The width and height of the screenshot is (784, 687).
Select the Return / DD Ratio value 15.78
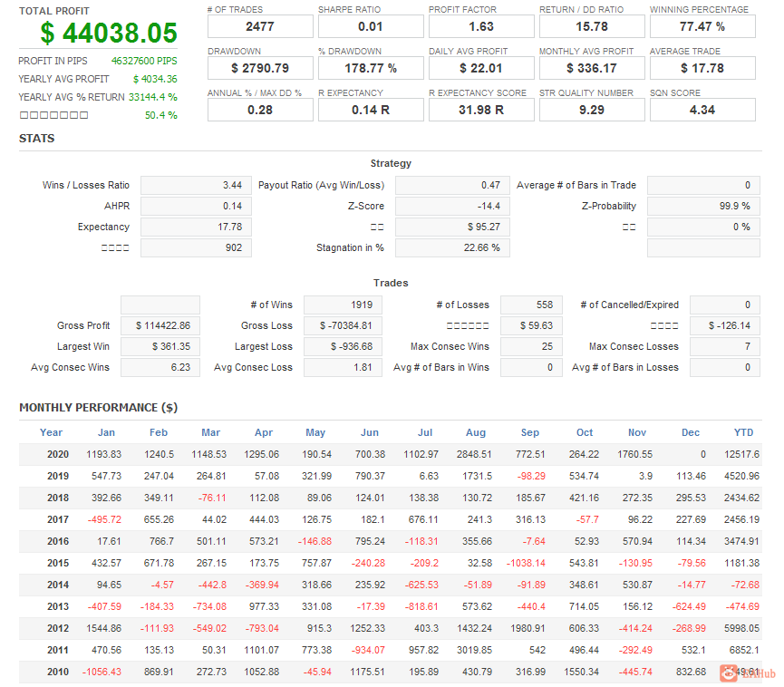[x=592, y=26]
